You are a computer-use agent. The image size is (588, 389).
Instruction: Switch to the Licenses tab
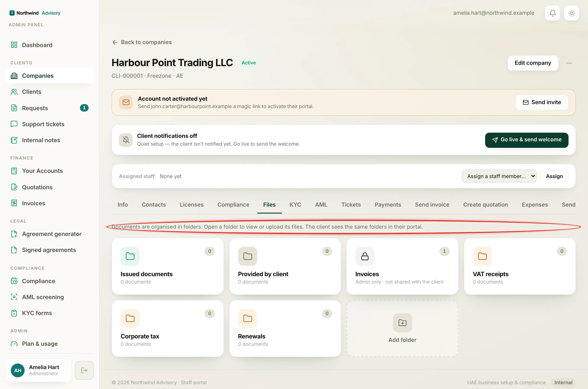point(192,205)
